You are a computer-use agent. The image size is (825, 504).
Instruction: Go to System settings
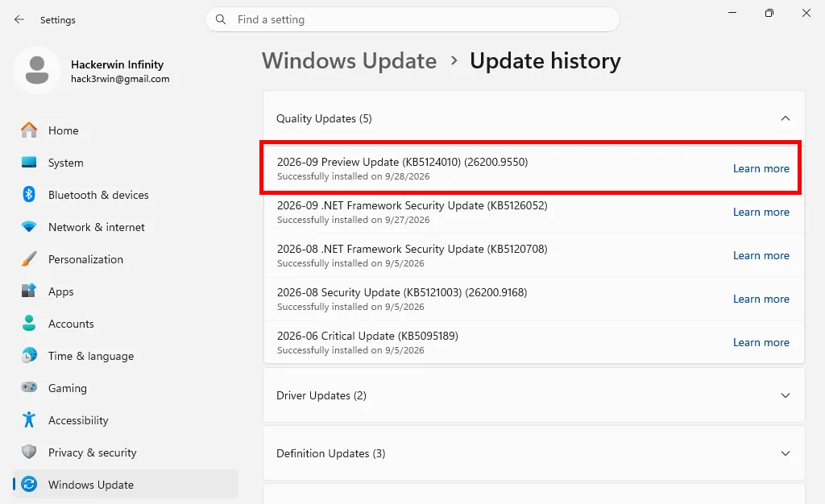(126, 163)
